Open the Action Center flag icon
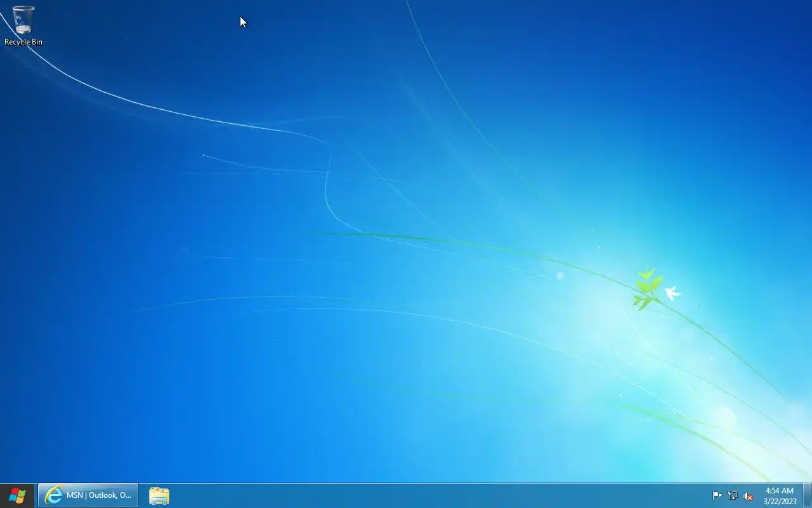 click(x=717, y=496)
